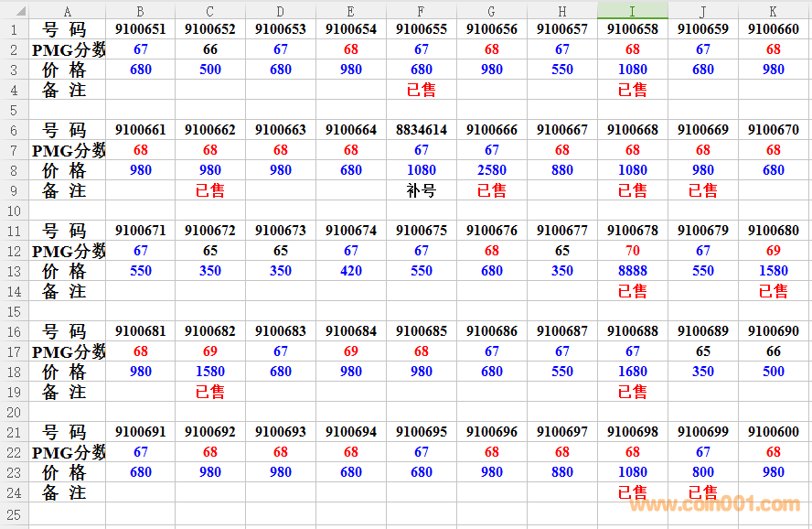This screenshot has width=812, height=529.
Task: Select the cell with serial 9100600
Action: pos(774,432)
